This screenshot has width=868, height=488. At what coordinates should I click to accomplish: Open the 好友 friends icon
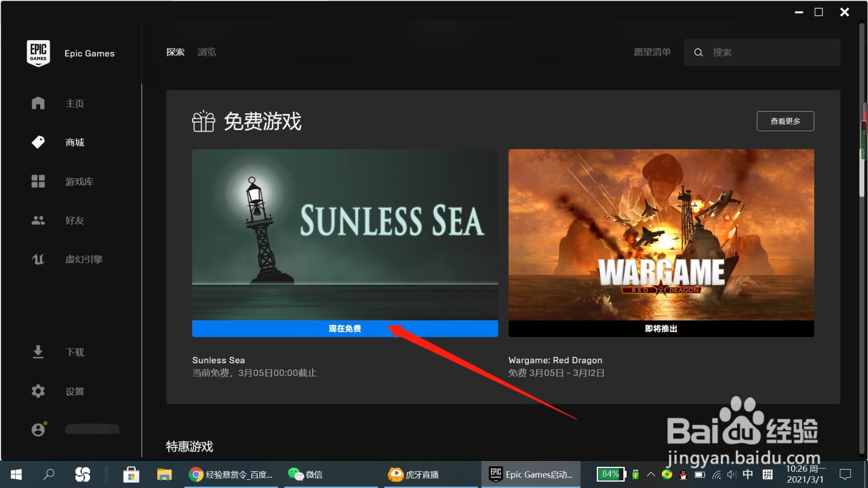(x=38, y=220)
